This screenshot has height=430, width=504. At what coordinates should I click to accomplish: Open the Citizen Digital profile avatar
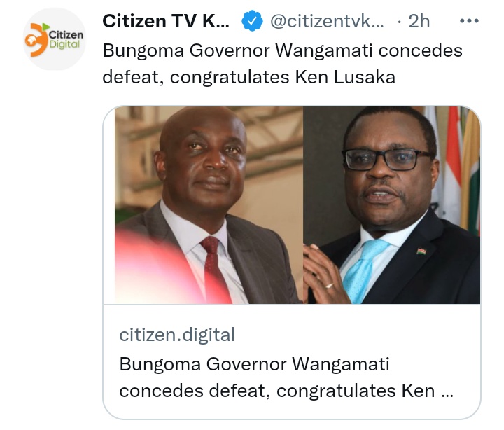click(x=55, y=39)
